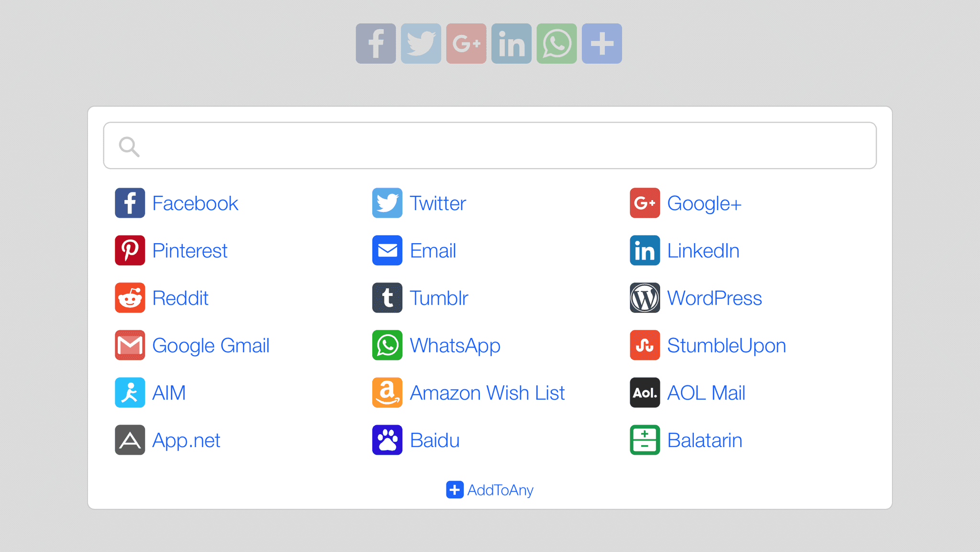The width and height of the screenshot is (980, 552).
Task: Click the Twitter share icon
Action: (421, 43)
